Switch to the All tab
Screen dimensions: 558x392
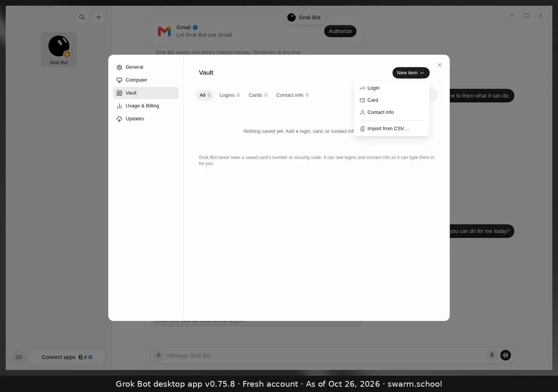tap(205, 95)
